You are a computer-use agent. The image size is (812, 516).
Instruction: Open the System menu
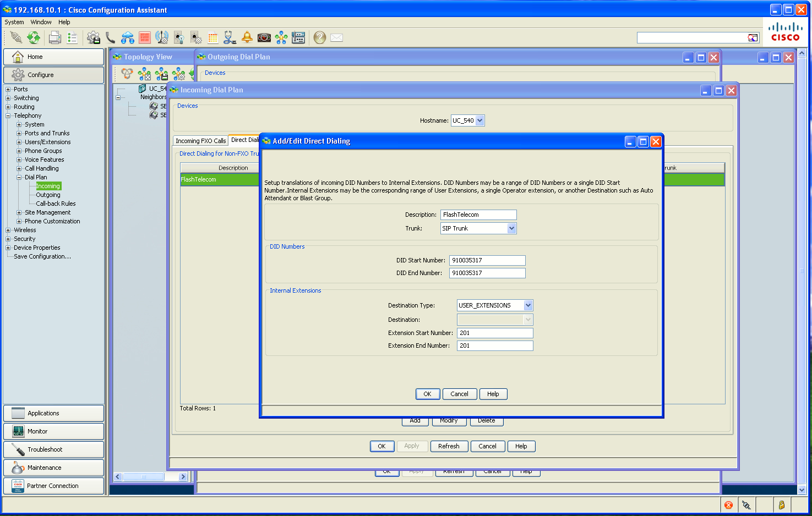(14, 22)
